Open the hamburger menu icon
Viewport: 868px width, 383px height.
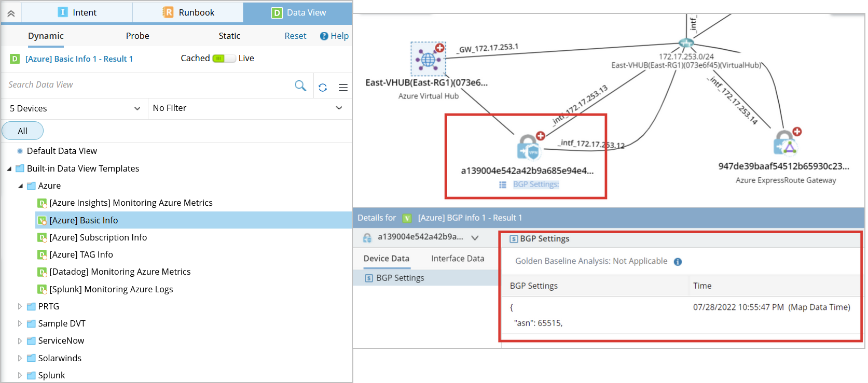343,88
